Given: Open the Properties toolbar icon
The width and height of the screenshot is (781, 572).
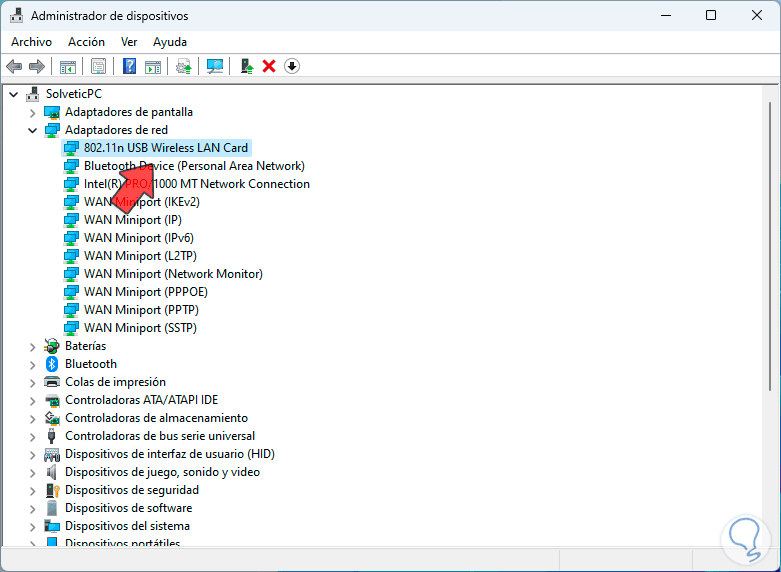Looking at the screenshot, I should click(x=99, y=66).
